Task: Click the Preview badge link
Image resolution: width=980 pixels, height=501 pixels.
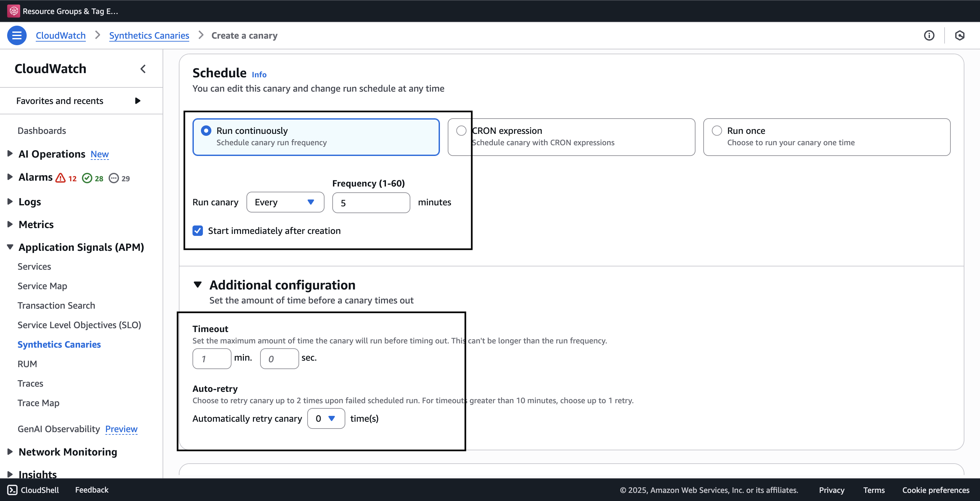Action: (121, 429)
